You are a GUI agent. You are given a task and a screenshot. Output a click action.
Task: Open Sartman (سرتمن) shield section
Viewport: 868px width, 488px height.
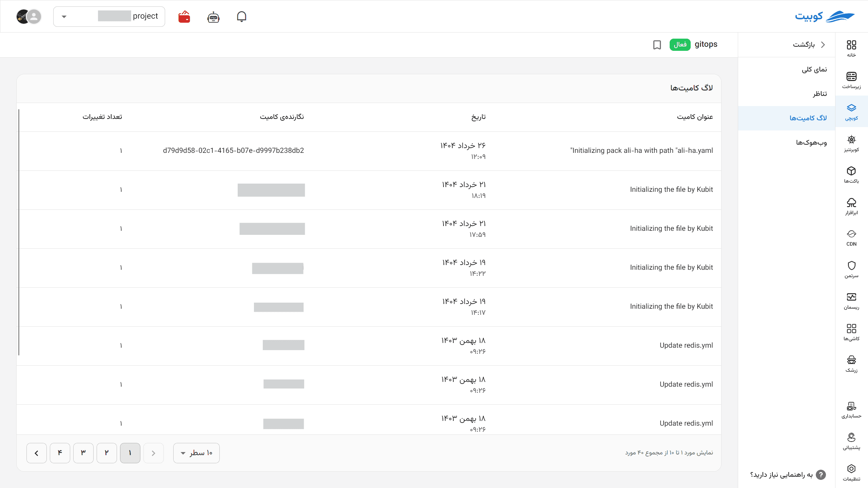coord(851,269)
